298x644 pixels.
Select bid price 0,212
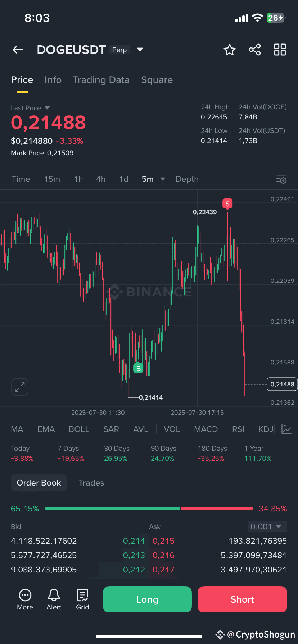[x=134, y=570]
